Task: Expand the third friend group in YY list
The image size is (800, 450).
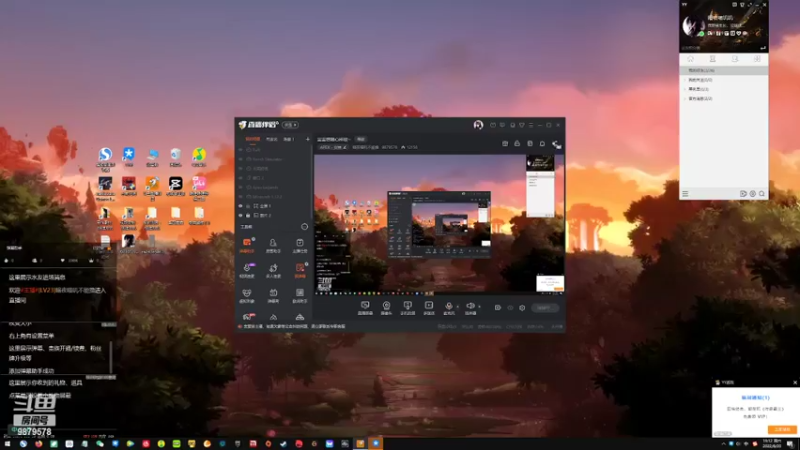Action: 685,89
